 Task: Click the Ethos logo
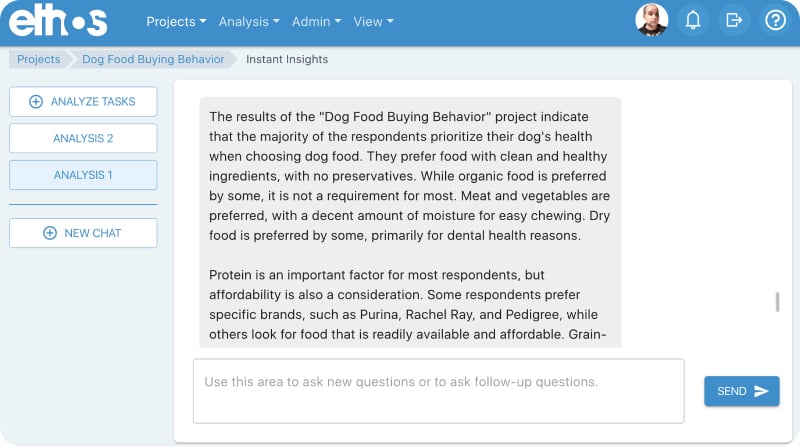pos(58,21)
